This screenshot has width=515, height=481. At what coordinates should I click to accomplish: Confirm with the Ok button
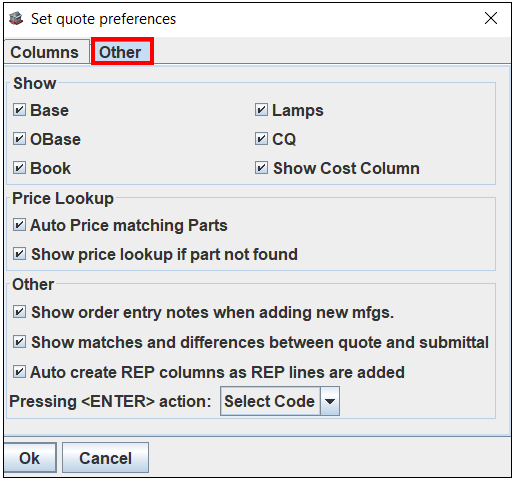(x=30, y=458)
